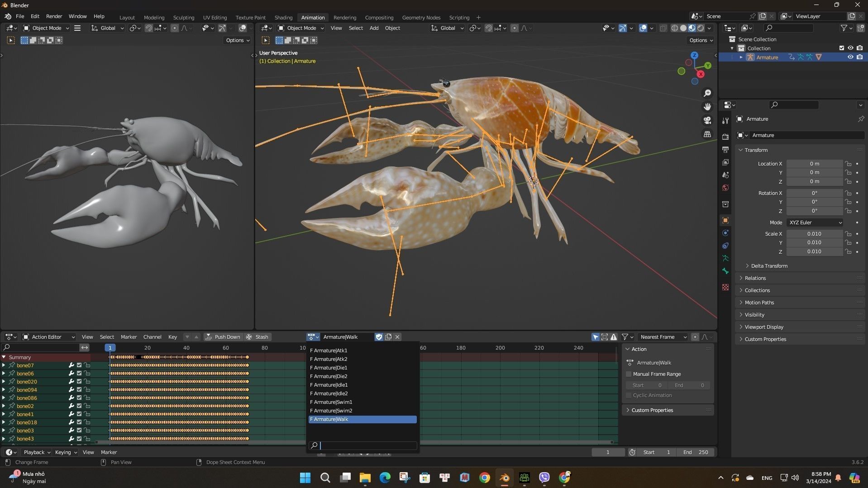868x488 pixels.
Task: Click the Scale X value field
Action: (x=814, y=234)
